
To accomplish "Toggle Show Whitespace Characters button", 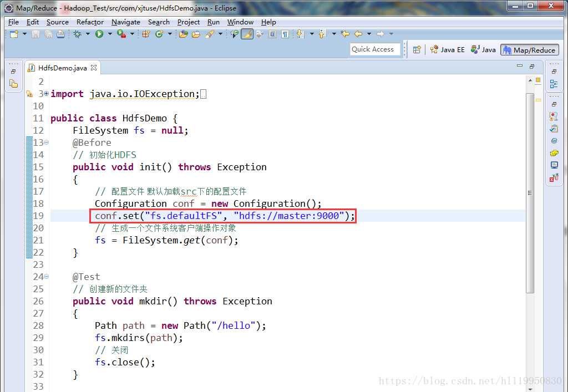I will 286,34.
